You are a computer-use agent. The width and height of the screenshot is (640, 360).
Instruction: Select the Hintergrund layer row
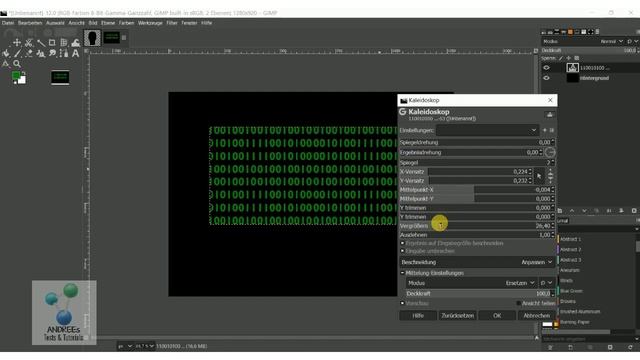pyautogui.click(x=590, y=78)
